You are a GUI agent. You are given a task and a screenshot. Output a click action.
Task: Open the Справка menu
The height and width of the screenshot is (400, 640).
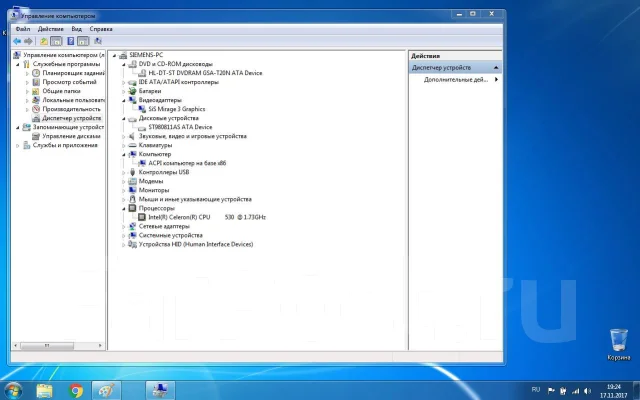101,29
